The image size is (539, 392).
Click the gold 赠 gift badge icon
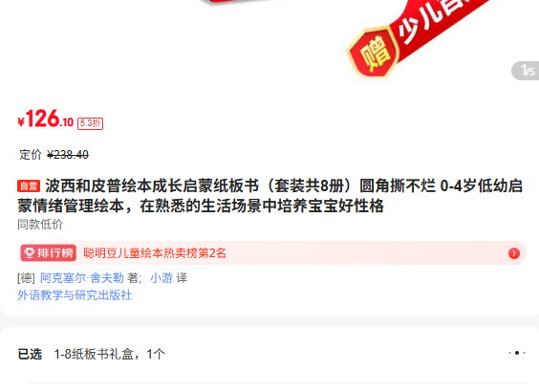[374, 54]
